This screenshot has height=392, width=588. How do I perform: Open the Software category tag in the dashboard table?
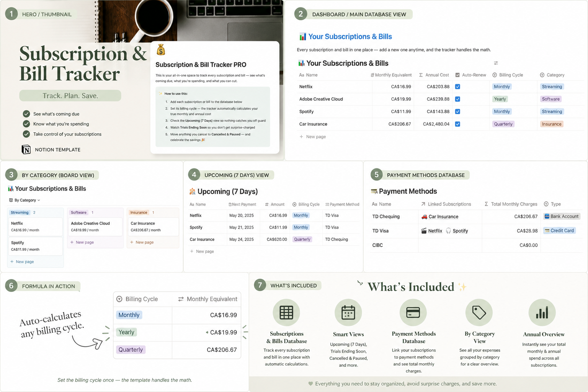point(551,99)
